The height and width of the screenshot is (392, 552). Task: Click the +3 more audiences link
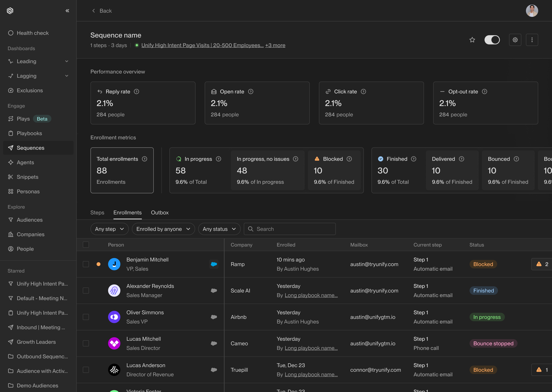(275, 45)
